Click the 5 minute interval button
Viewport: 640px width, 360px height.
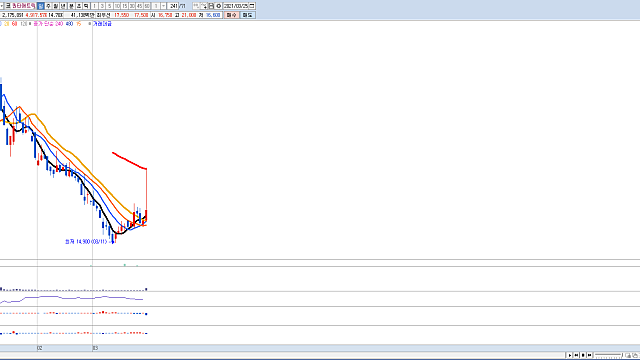[109, 6]
